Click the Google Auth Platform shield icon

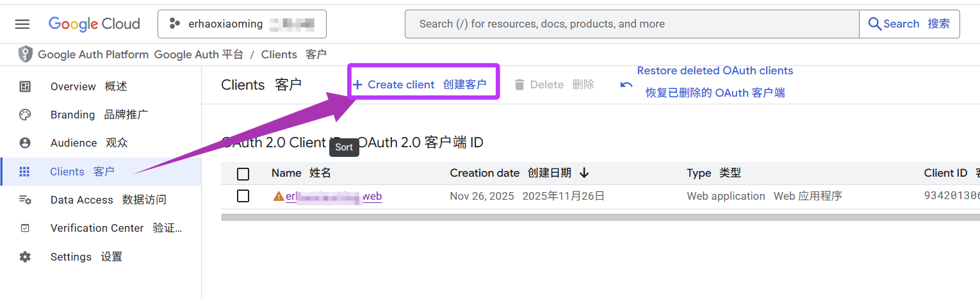[25, 54]
